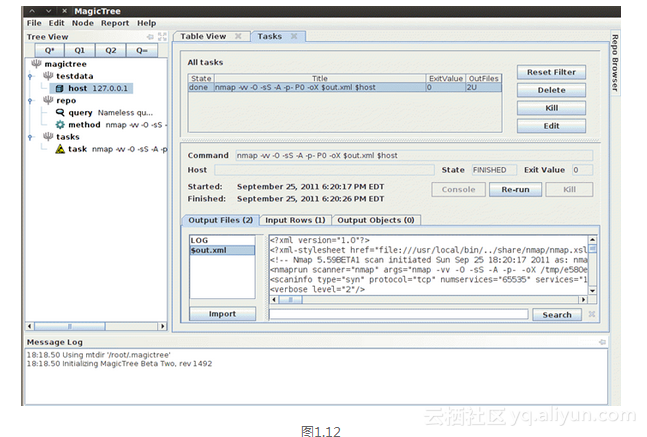The width and height of the screenshot is (647, 437).
Task: Click the magictree root node icon
Action: tap(36, 64)
